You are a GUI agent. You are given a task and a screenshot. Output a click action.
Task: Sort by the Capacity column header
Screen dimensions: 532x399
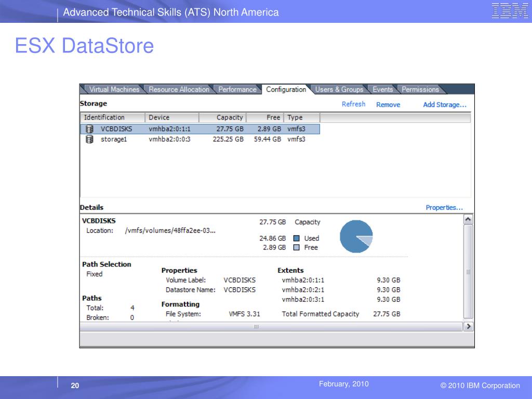coord(222,117)
